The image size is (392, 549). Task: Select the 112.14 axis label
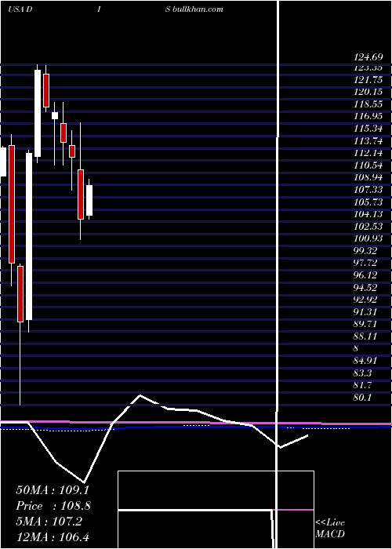pyautogui.click(x=368, y=153)
